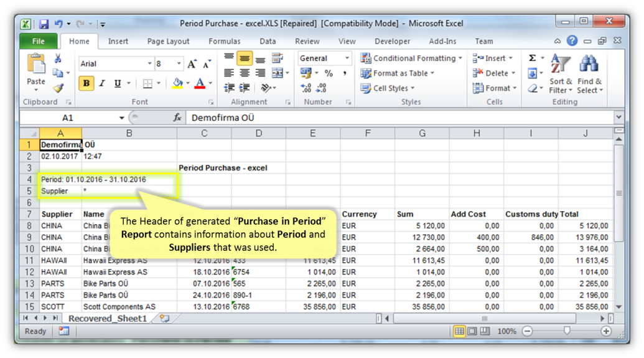This screenshot has width=644, height=358.
Task: Open the Arial font name dropdown
Action: coord(149,64)
